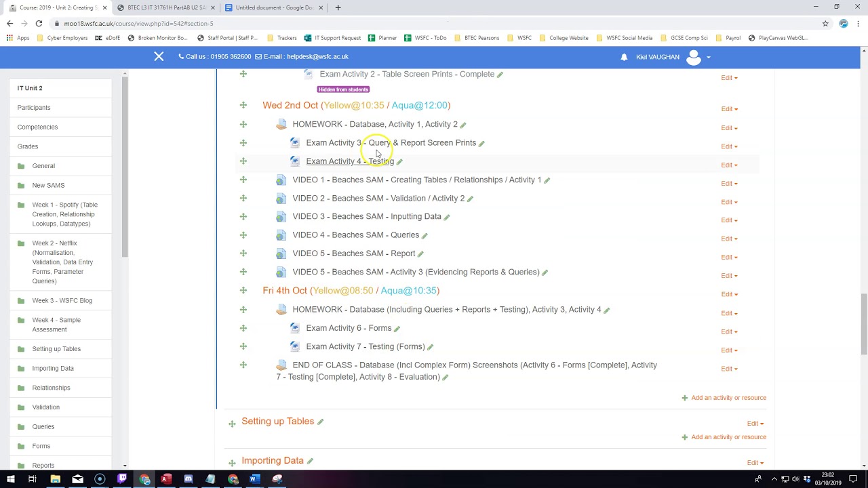Screen dimensions: 868x488
Task: Open the Apps bookmarks shortcut
Action: coord(18,38)
